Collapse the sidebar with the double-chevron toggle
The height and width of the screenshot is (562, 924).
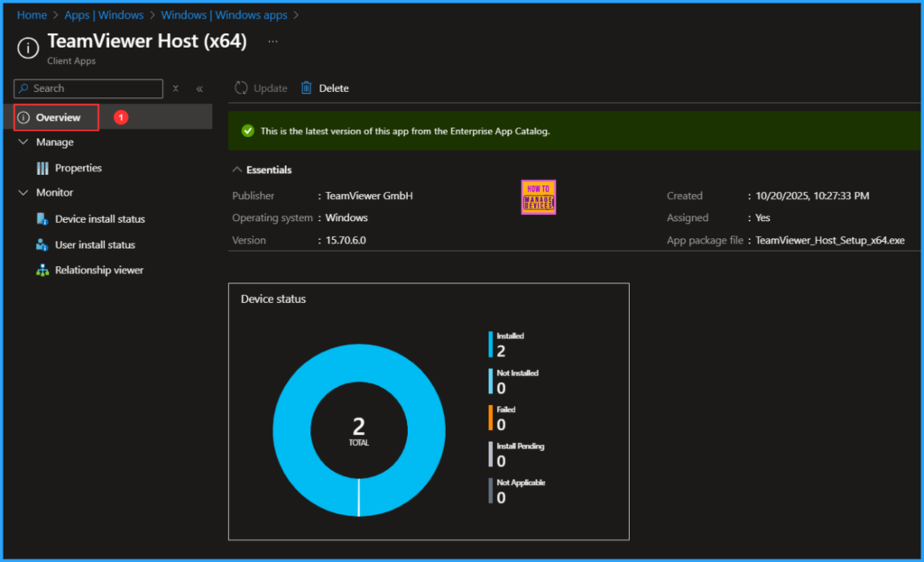click(x=199, y=88)
